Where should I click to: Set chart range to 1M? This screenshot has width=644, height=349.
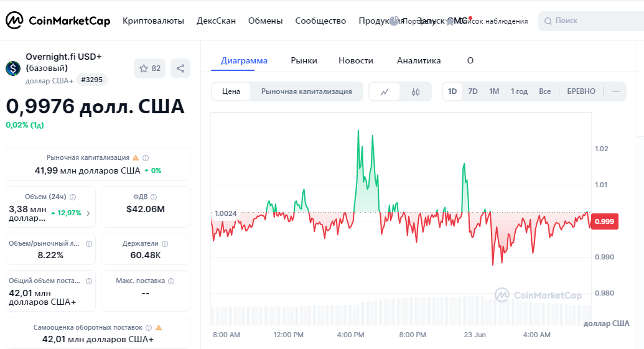pos(493,91)
